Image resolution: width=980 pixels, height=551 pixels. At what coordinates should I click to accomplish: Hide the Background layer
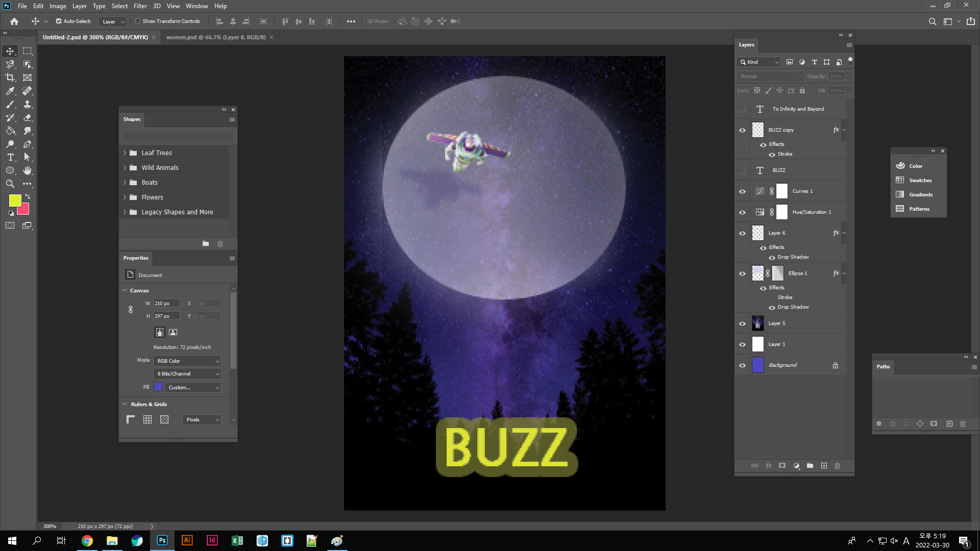coord(742,365)
